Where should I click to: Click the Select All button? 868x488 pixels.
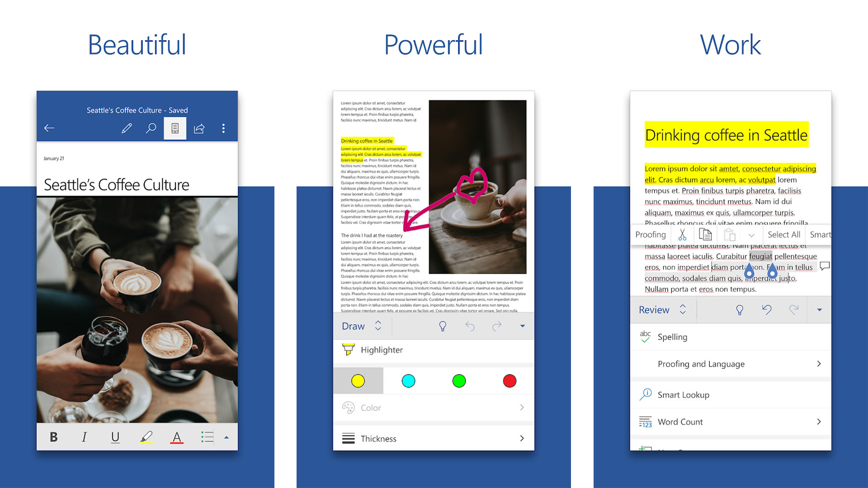[784, 235]
